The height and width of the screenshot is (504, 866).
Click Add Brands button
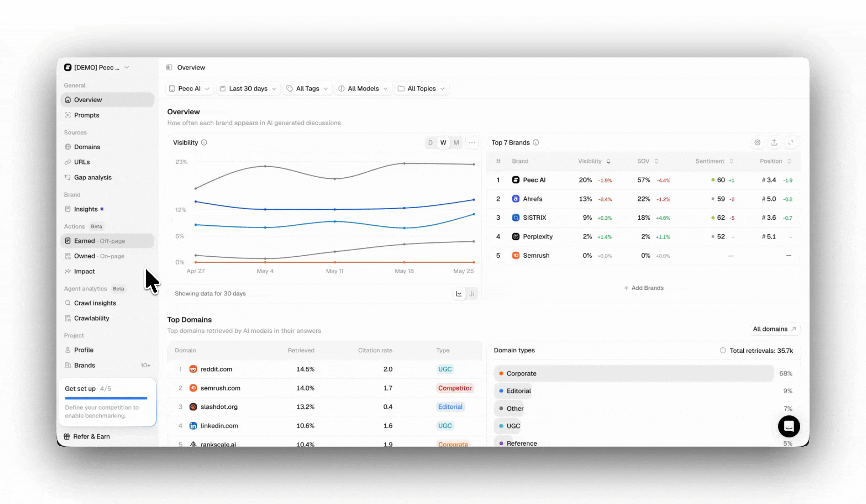click(x=643, y=288)
